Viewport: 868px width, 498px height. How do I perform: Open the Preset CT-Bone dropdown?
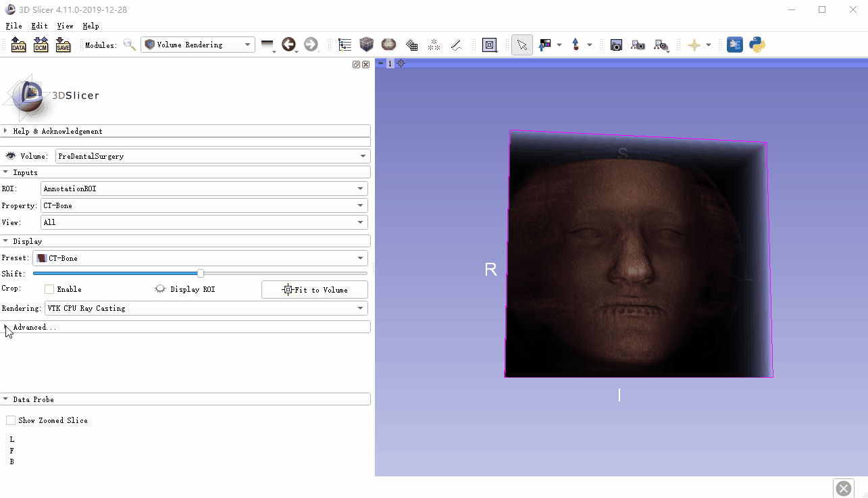point(200,258)
